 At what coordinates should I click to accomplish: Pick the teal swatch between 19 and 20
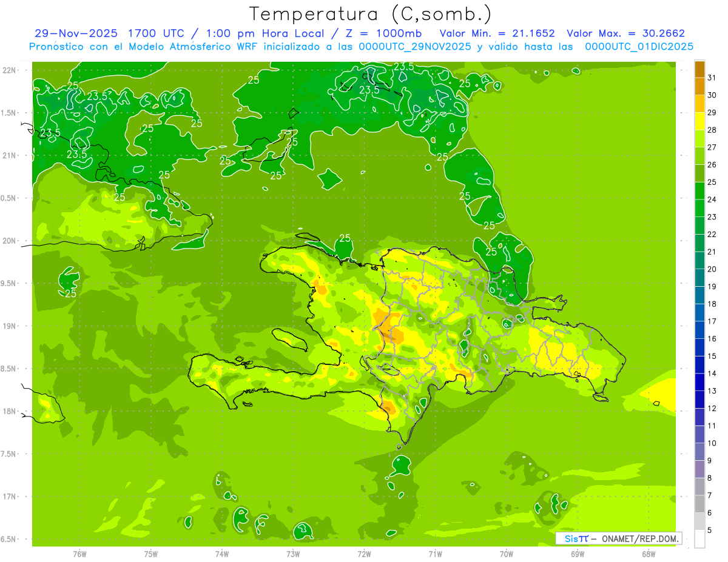699,278
